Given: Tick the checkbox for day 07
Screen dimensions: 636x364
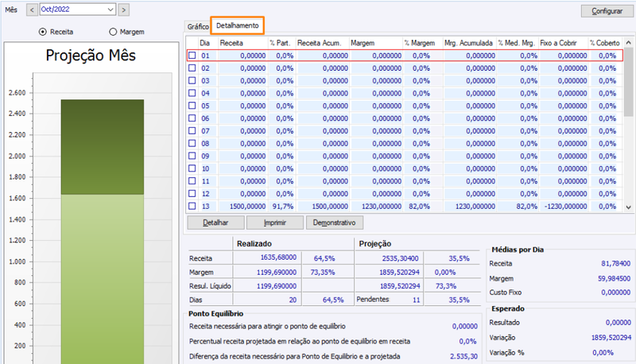Looking at the screenshot, I should point(192,131).
